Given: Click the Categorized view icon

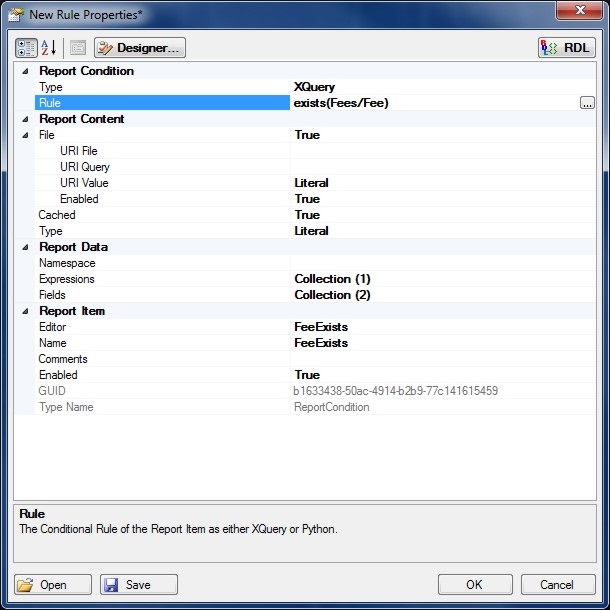Looking at the screenshot, I should click(27, 48).
